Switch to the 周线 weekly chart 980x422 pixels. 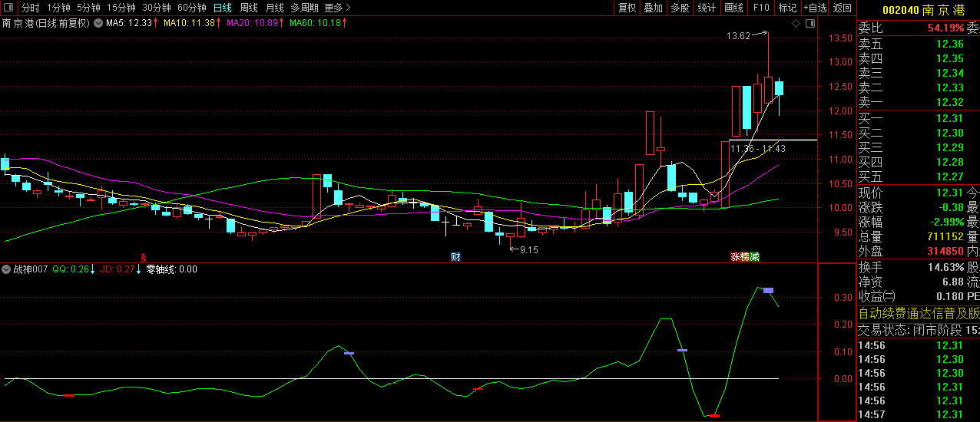pos(248,8)
